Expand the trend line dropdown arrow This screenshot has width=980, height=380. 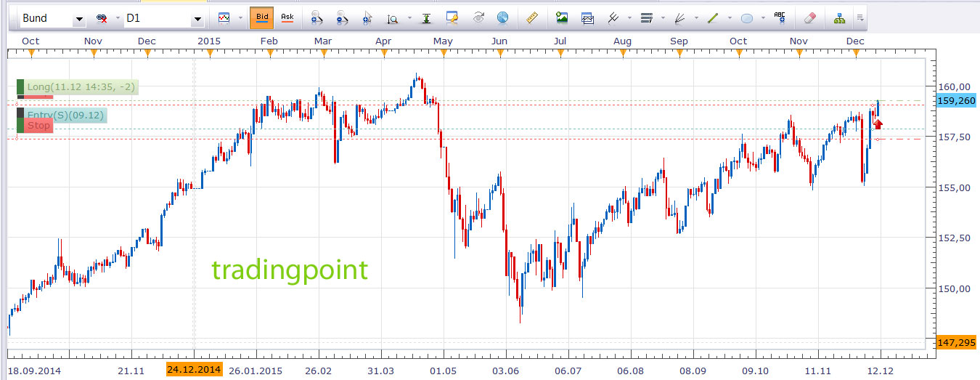pyautogui.click(x=730, y=18)
